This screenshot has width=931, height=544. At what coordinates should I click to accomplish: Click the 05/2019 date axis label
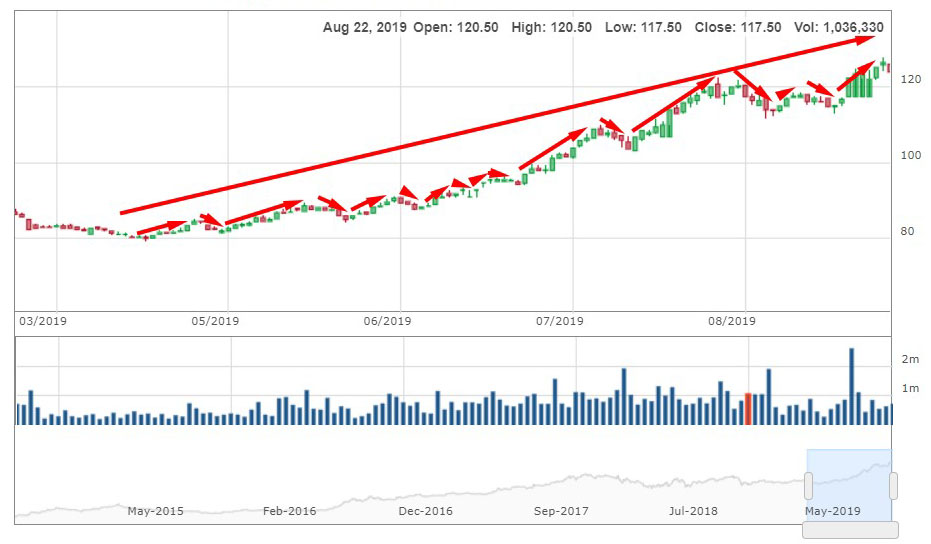tap(215, 321)
